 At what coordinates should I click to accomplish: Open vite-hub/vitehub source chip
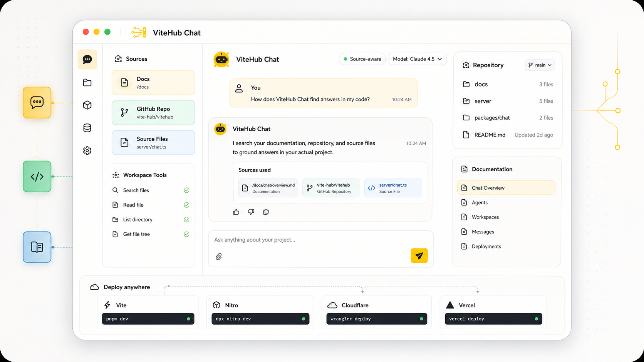tap(331, 188)
